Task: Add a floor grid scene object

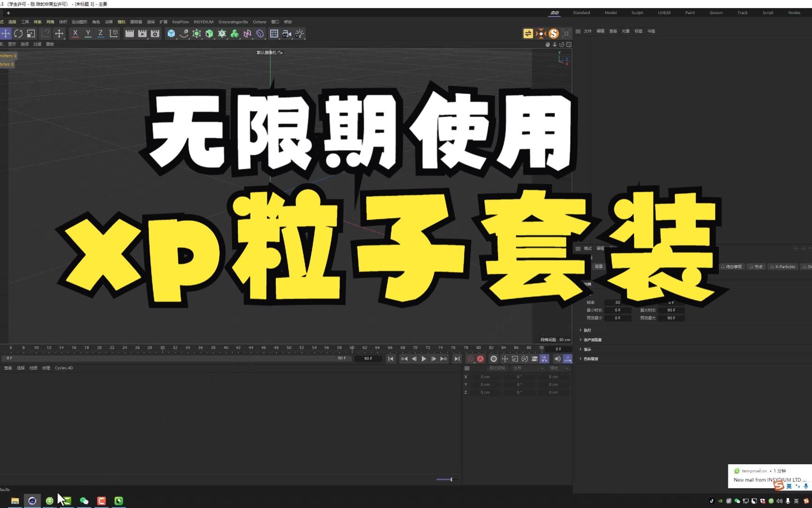Action: [x=274, y=33]
